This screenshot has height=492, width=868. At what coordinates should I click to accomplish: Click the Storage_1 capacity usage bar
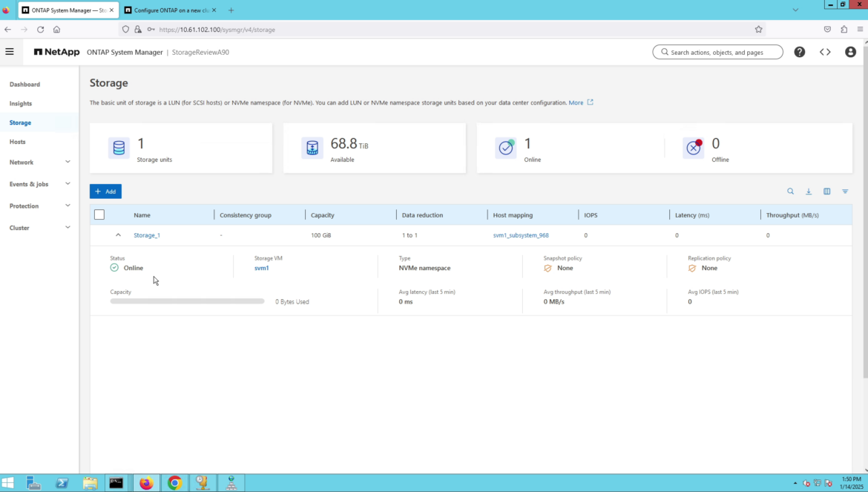[187, 301]
